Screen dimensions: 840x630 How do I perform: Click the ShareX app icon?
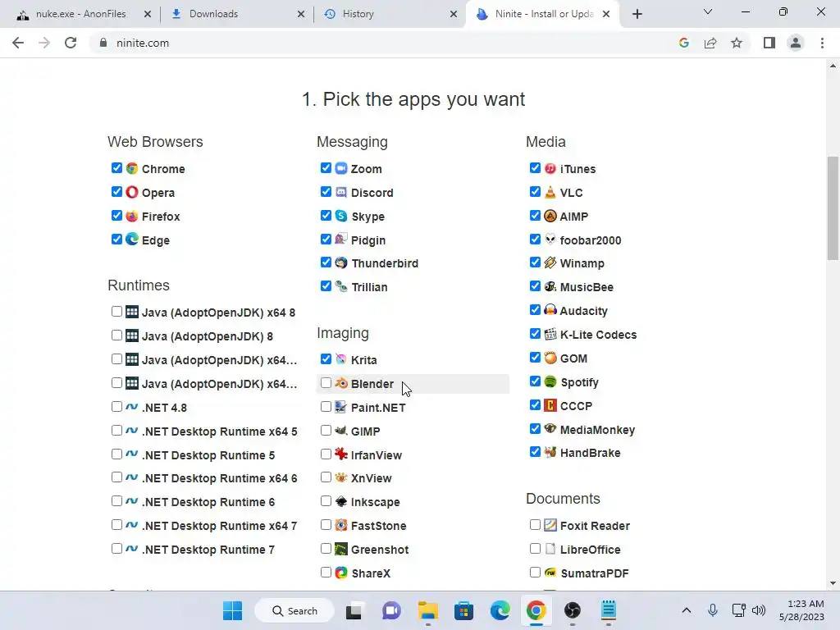point(341,573)
